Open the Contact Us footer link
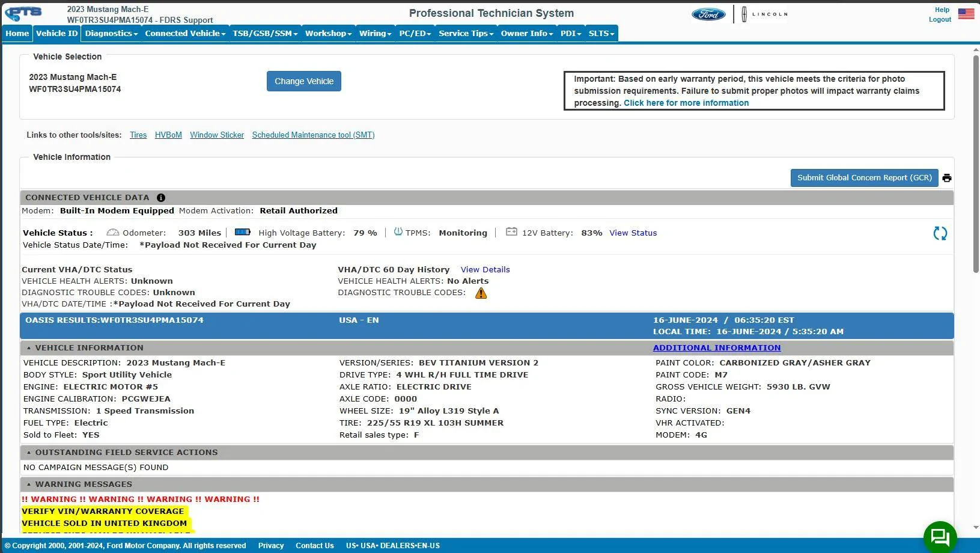 pyautogui.click(x=315, y=546)
